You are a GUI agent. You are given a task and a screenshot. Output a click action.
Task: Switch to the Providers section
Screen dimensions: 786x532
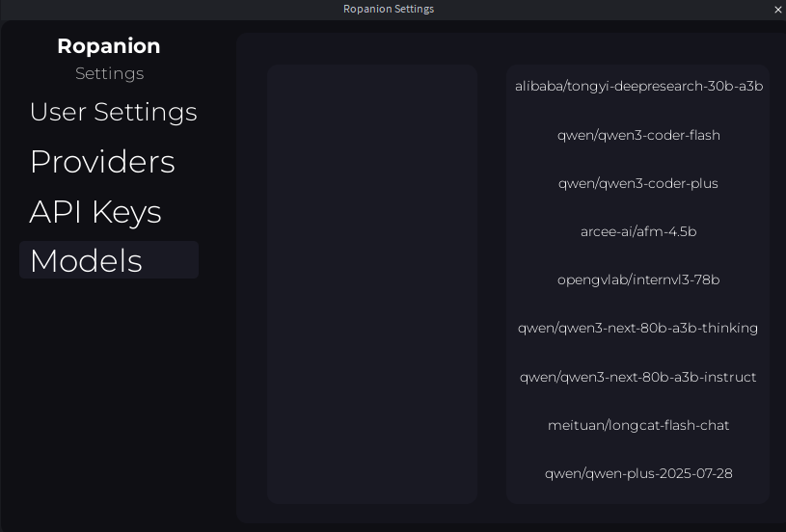[x=102, y=162]
